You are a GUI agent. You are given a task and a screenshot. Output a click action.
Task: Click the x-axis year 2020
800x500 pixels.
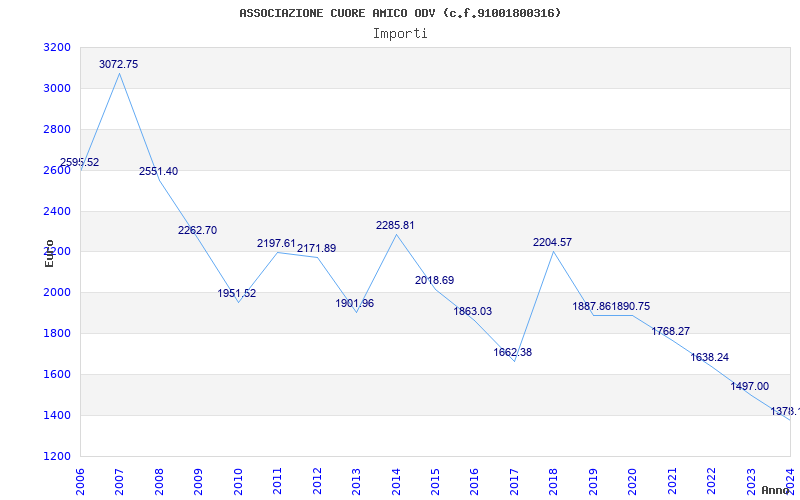click(x=633, y=481)
